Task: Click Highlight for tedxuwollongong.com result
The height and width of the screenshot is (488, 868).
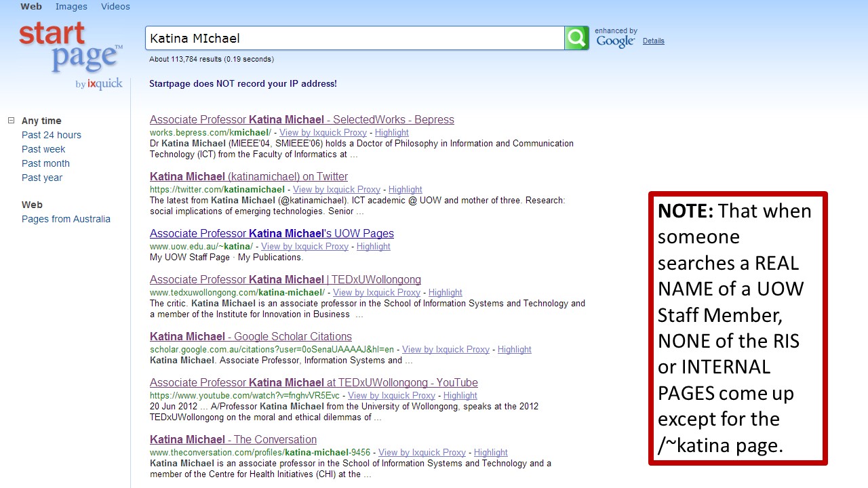Action: 446,293
